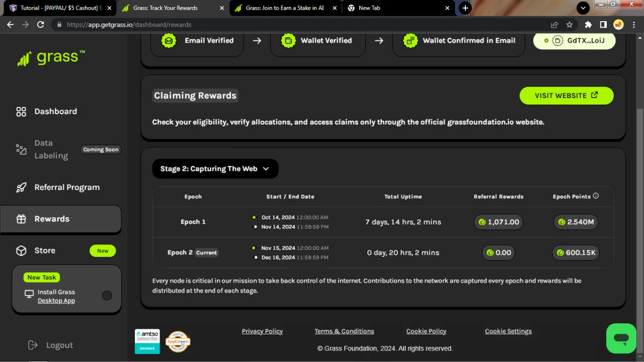Click the monitor icon beside Install Grass
Screen dimensions: 644x362
(x=29, y=294)
